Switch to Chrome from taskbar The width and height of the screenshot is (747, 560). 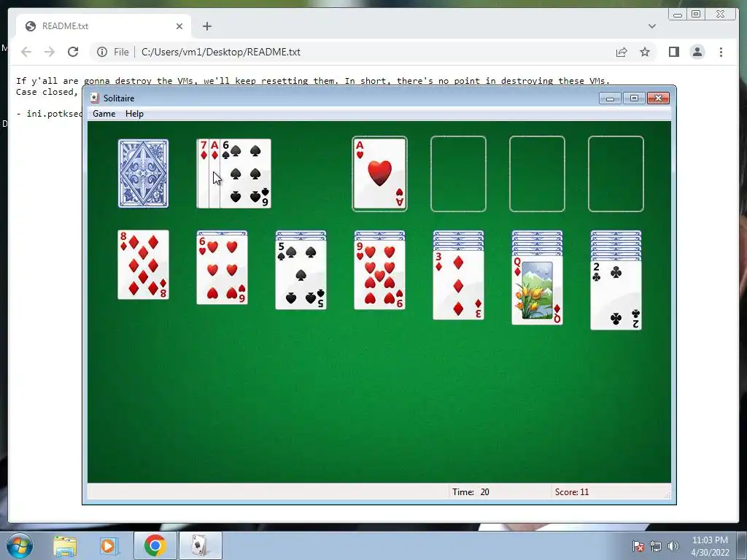click(x=155, y=545)
